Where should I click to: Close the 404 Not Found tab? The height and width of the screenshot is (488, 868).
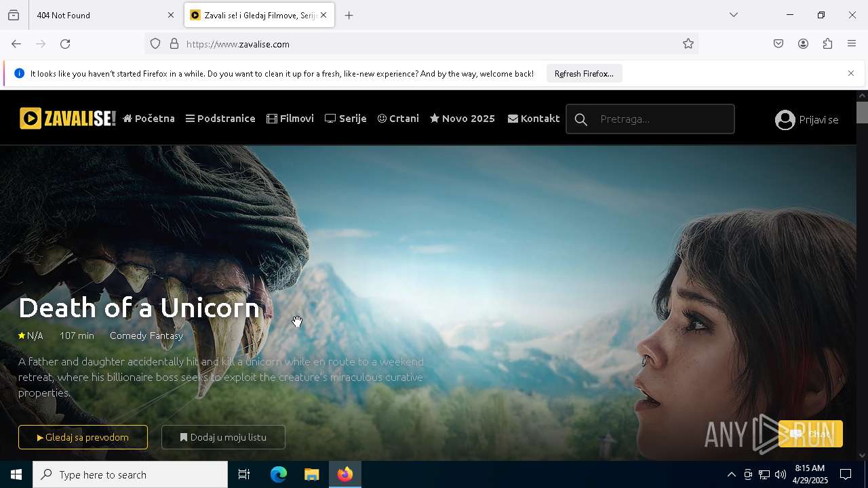[171, 15]
